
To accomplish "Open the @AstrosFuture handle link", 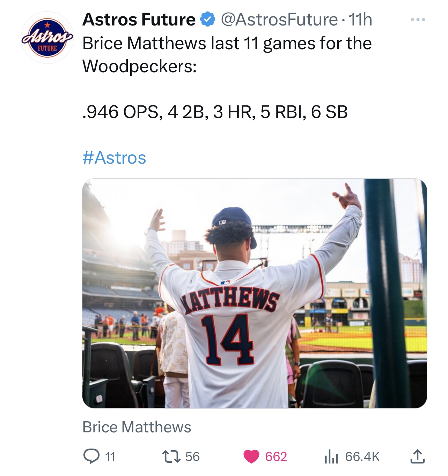I will coord(279,20).
